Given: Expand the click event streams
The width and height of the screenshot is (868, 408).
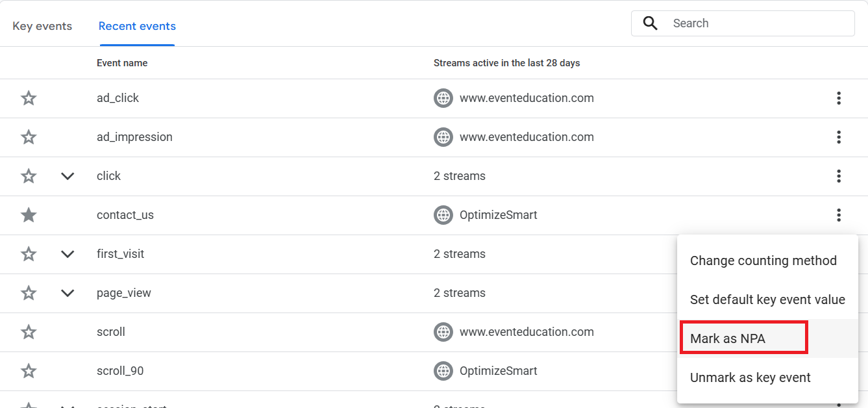Looking at the screenshot, I should coord(68,176).
